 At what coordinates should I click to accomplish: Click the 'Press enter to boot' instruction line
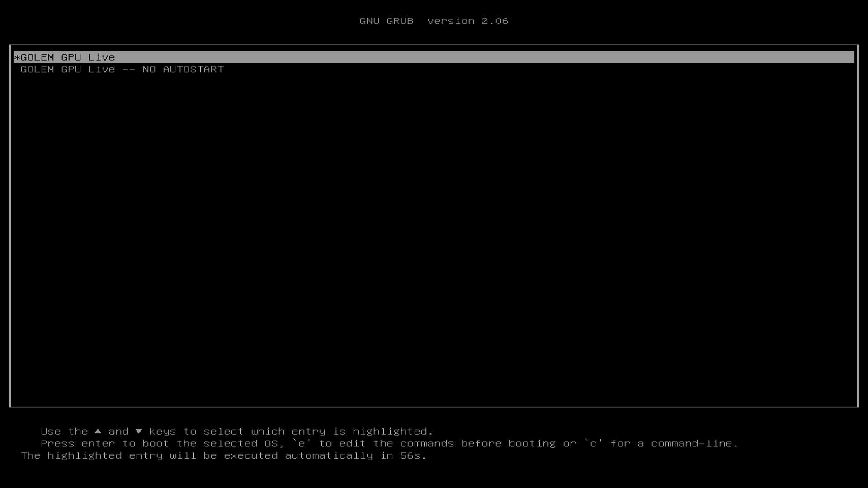tap(389, 443)
